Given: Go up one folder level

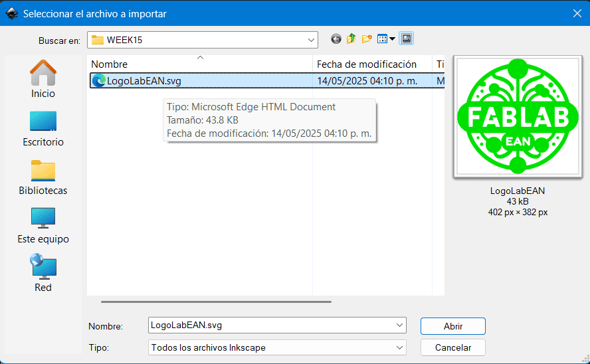Looking at the screenshot, I should (x=351, y=39).
